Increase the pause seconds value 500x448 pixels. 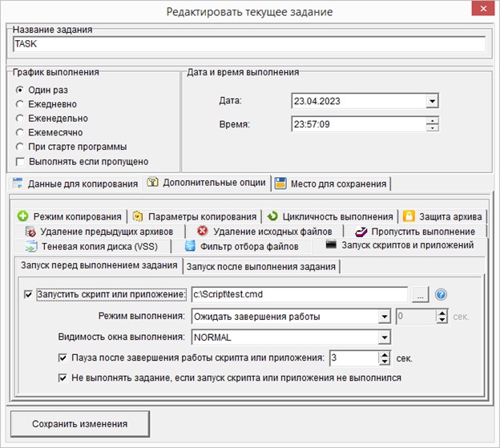385,354
